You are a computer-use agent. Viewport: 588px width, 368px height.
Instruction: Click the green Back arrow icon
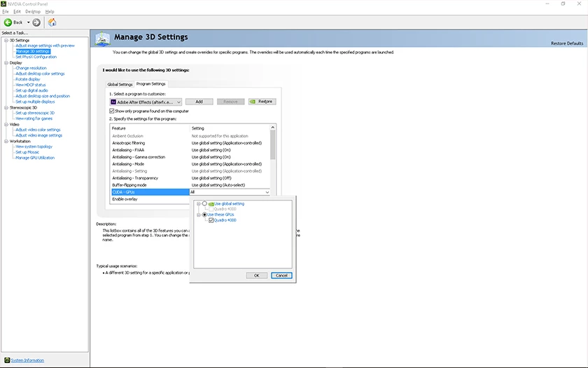8,22
